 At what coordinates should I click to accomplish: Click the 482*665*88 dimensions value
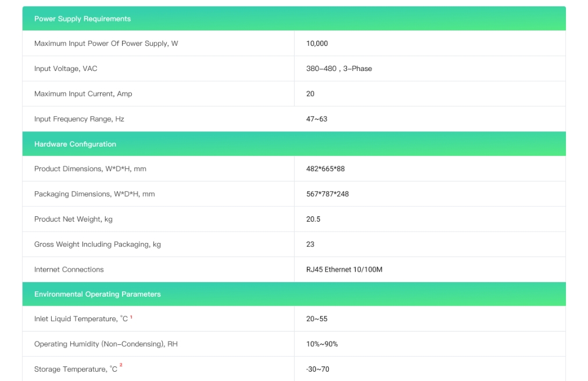coord(325,169)
